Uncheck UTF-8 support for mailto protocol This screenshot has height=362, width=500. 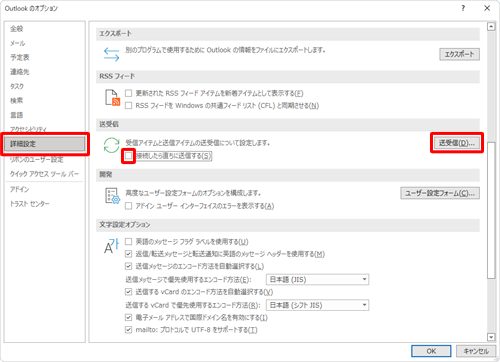point(128,330)
